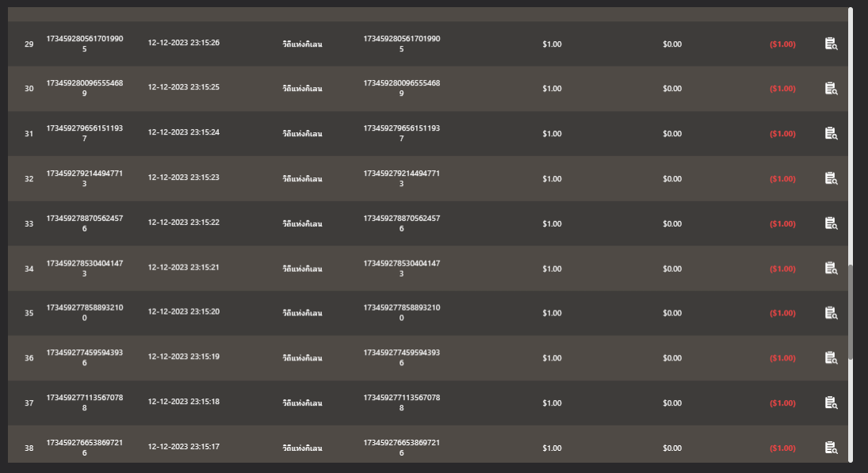
Task: Click the details magnifier icon on row 34
Action: click(x=830, y=268)
